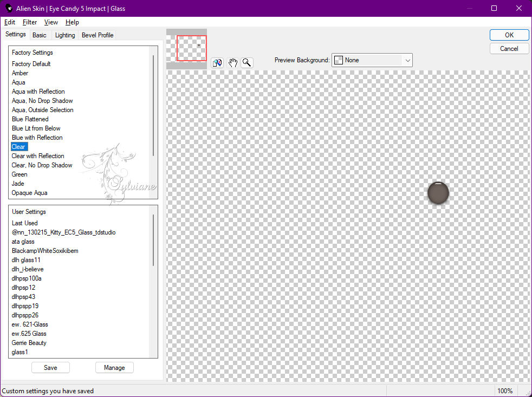Select the dlhpspp19 setting
The width and height of the screenshot is (532, 397).
point(25,305)
